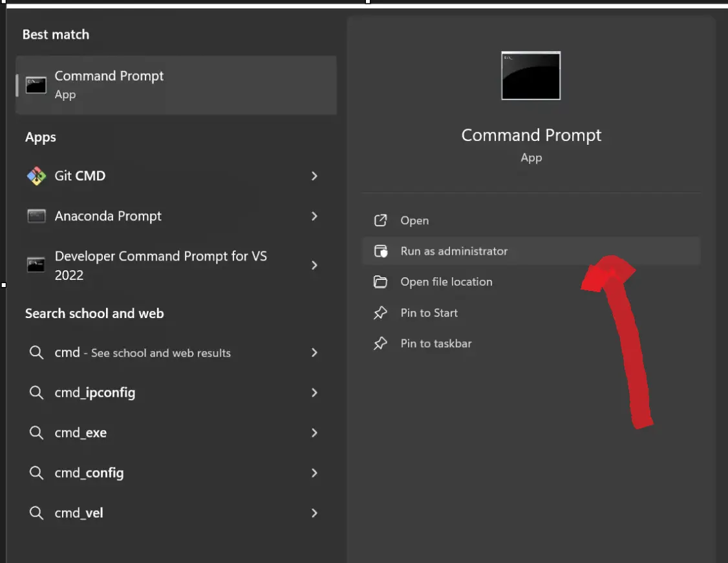Select the cmd_exe search suggestion
This screenshot has width=728, height=563.
point(176,432)
